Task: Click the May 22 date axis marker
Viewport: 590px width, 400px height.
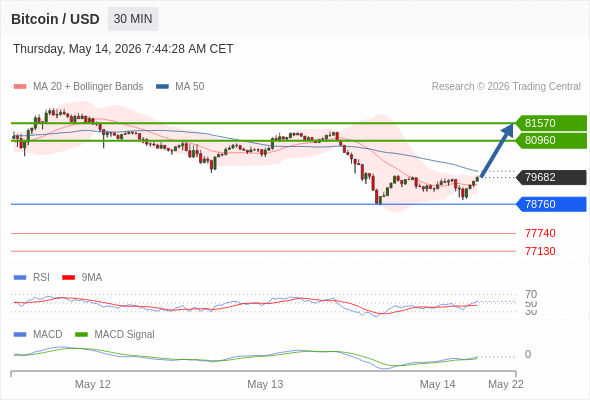Action: [x=506, y=384]
